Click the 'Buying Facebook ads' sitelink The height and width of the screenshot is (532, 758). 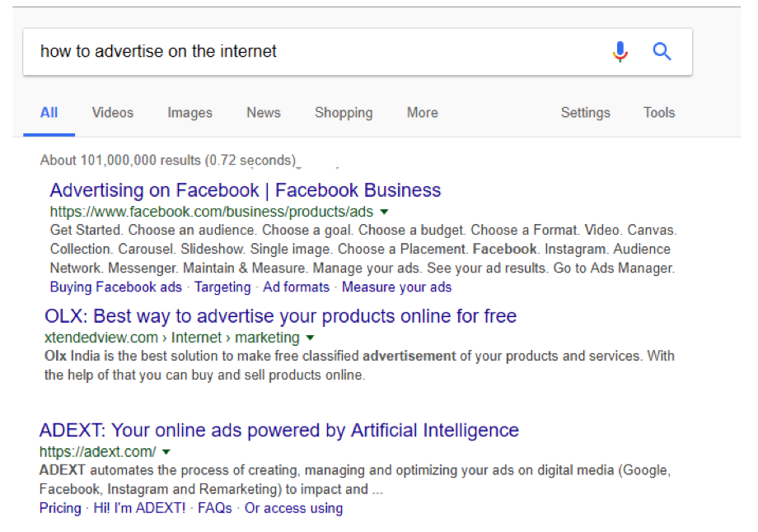click(116, 287)
